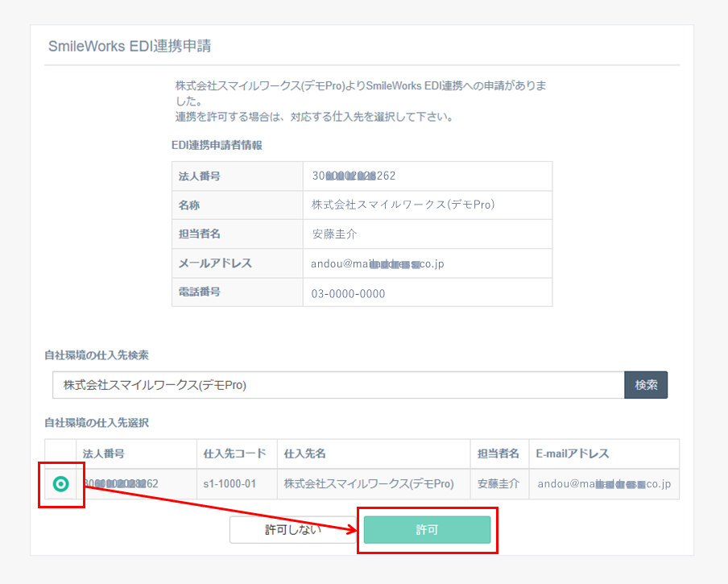Screen dimensions: 728x584
Task: Click the 許可しない deny button
Action: tap(293, 530)
